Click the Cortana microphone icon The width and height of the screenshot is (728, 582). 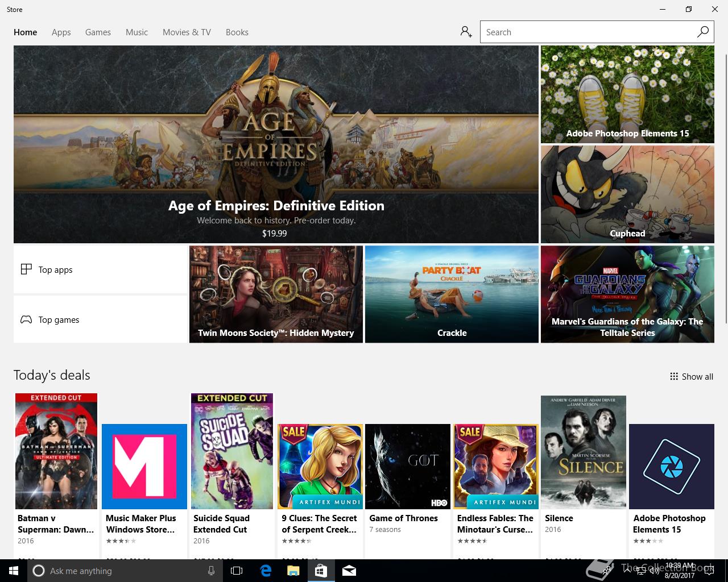pos(211,571)
